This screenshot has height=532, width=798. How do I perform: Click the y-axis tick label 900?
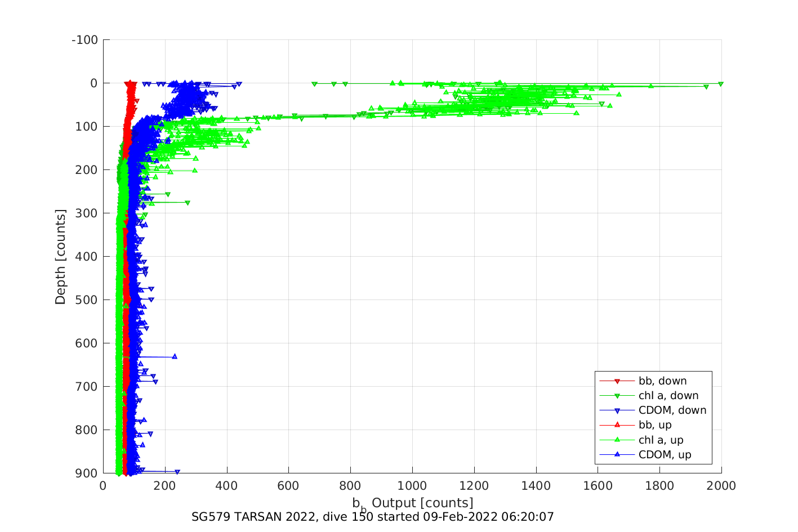[87, 473]
